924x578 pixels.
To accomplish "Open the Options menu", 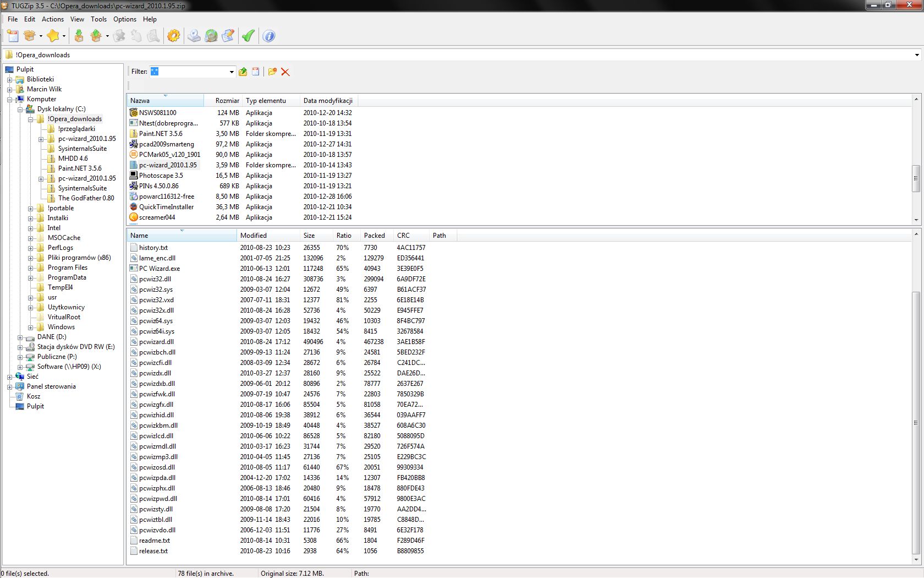I will (x=125, y=19).
